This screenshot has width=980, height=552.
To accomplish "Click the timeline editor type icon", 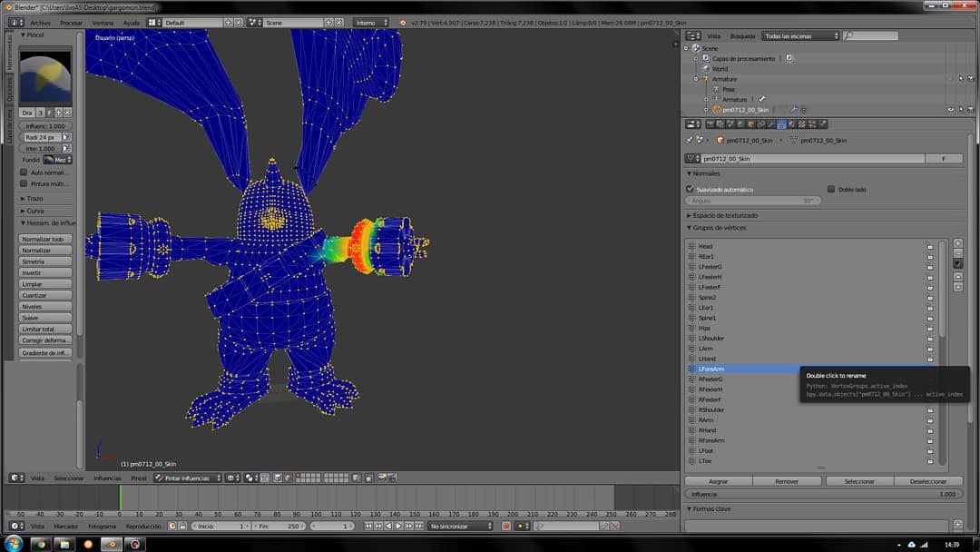I will point(16,527).
